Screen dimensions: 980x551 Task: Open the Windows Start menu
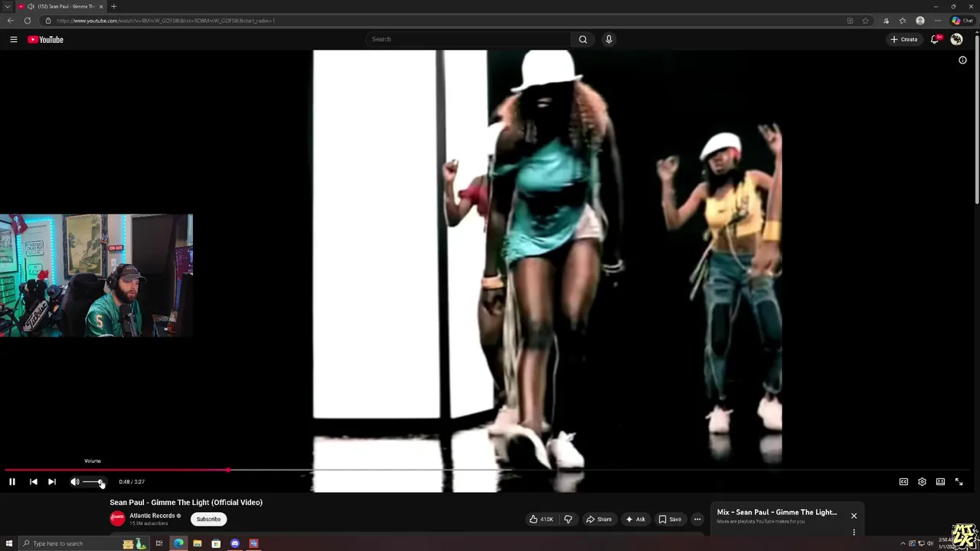[8, 543]
